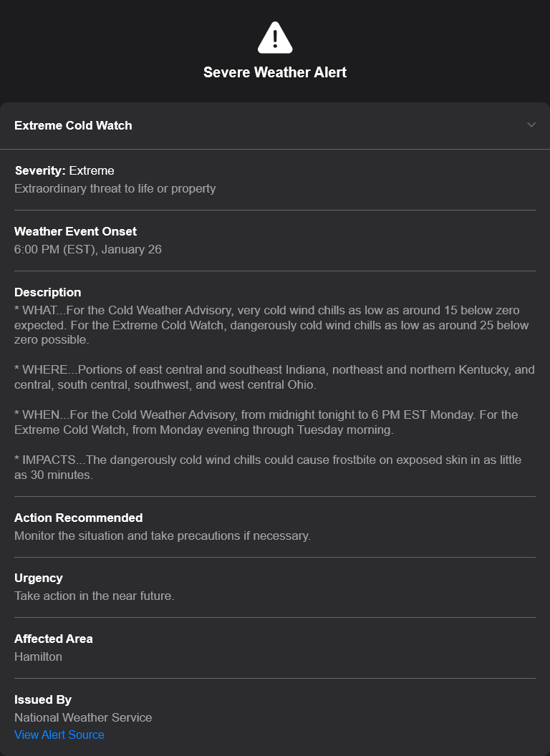Collapse the Extreme Cold Watch chevron
Screen dimensions: 550x756
[531, 125]
